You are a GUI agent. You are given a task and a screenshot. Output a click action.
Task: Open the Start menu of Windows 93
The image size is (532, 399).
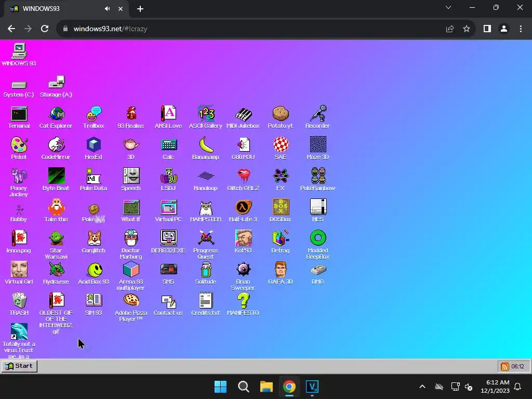click(19, 366)
